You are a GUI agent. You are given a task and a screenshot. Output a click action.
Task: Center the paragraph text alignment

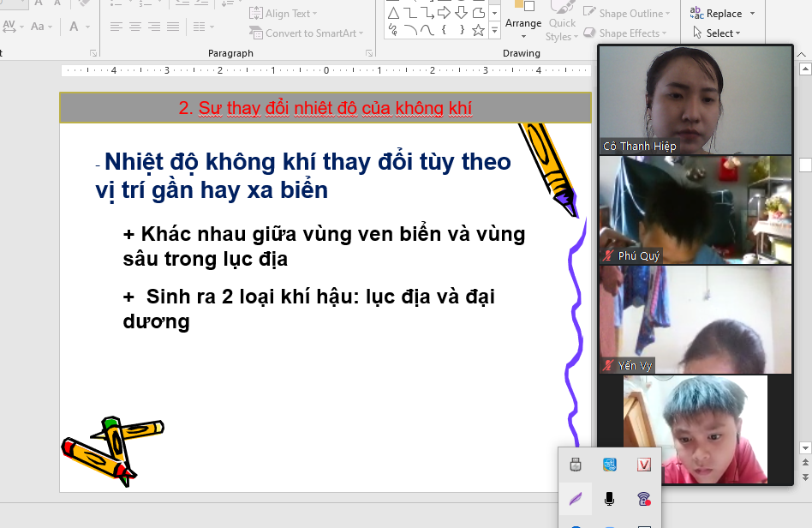135,27
